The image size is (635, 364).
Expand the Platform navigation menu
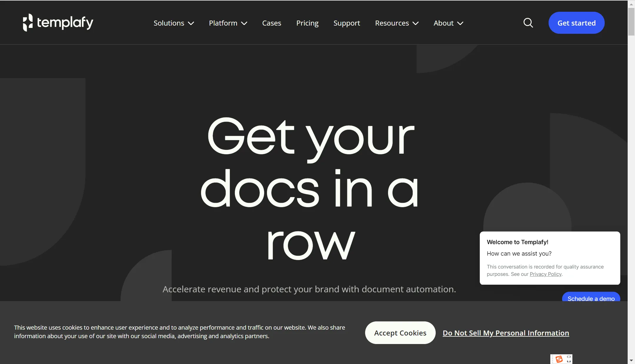point(228,23)
